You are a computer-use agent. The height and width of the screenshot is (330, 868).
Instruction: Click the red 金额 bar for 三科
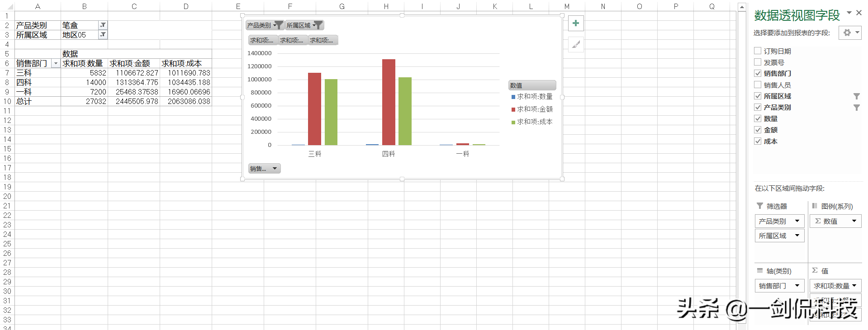click(315, 109)
